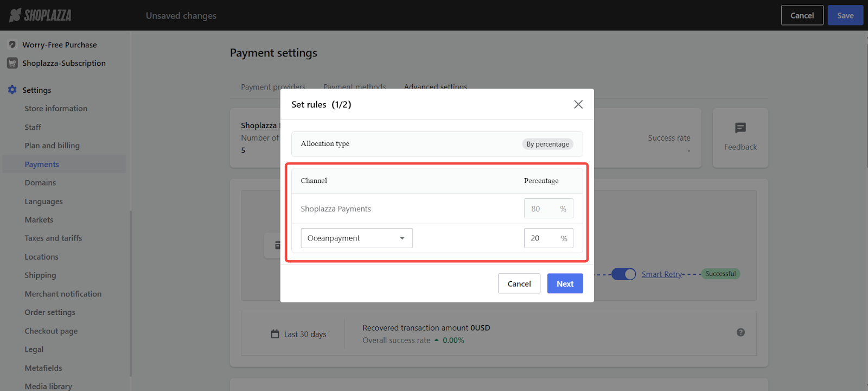The height and width of the screenshot is (391, 868).
Task: Click the Shoplazza logo
Action: tap(40, 15)
